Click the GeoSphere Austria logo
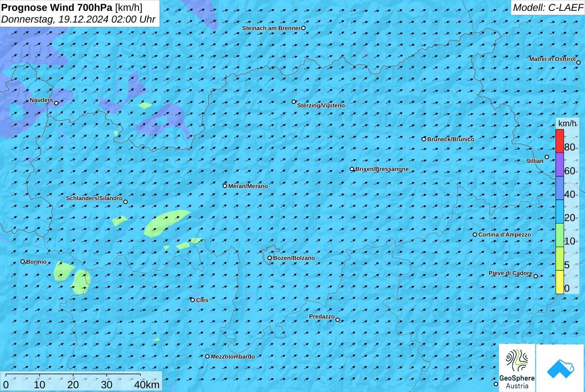 pyautogui.click(x=517, y=368)
